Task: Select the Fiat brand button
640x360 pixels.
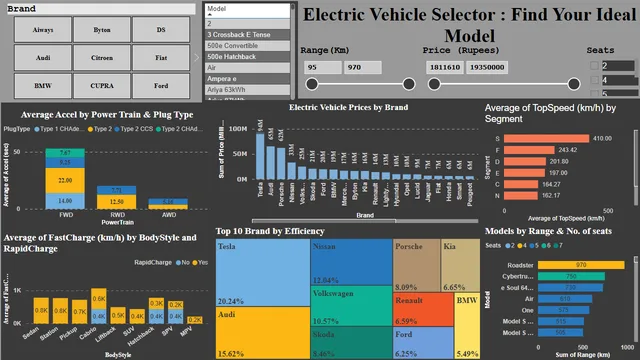Action: coord(161,58)
